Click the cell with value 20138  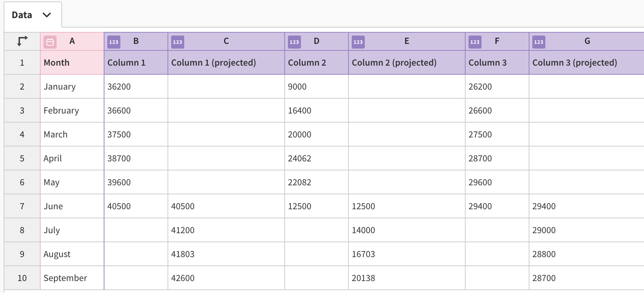pos(407,278)
